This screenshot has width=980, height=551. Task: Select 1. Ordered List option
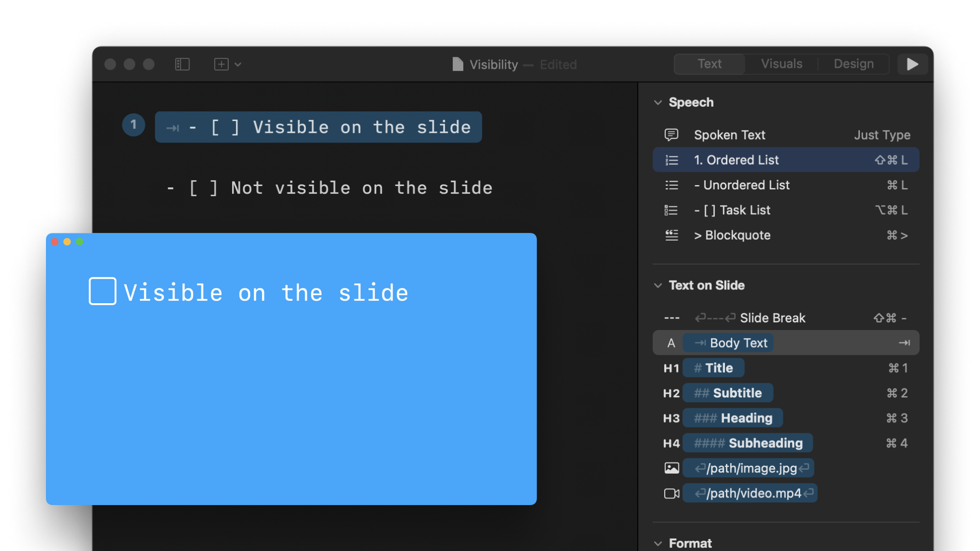click(786, 160)
